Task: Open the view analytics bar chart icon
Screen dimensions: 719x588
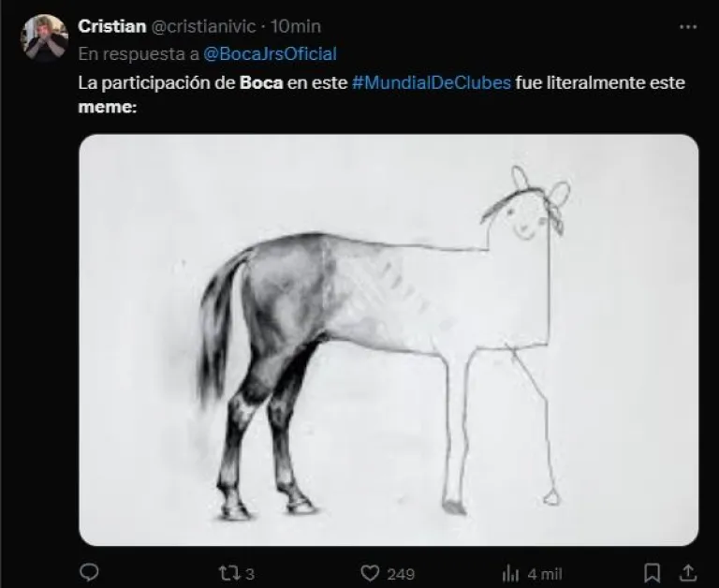Action: click(511, 571)
